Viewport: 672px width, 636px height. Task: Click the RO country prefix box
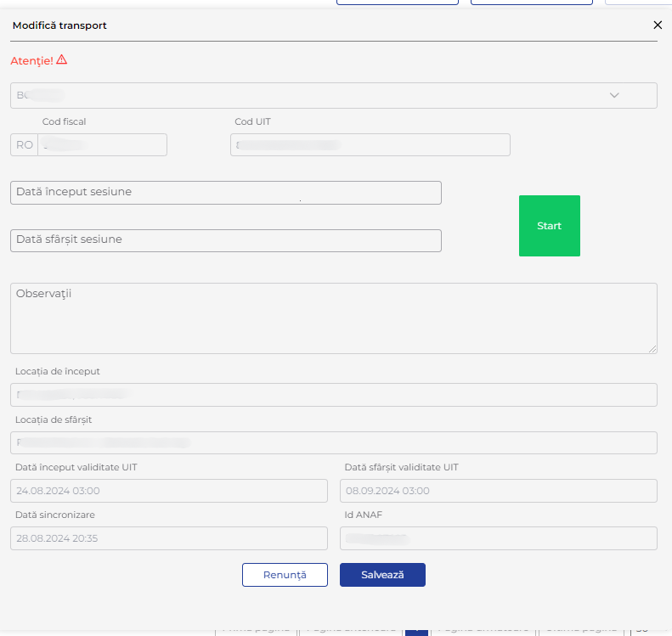[x=25, y=145]
